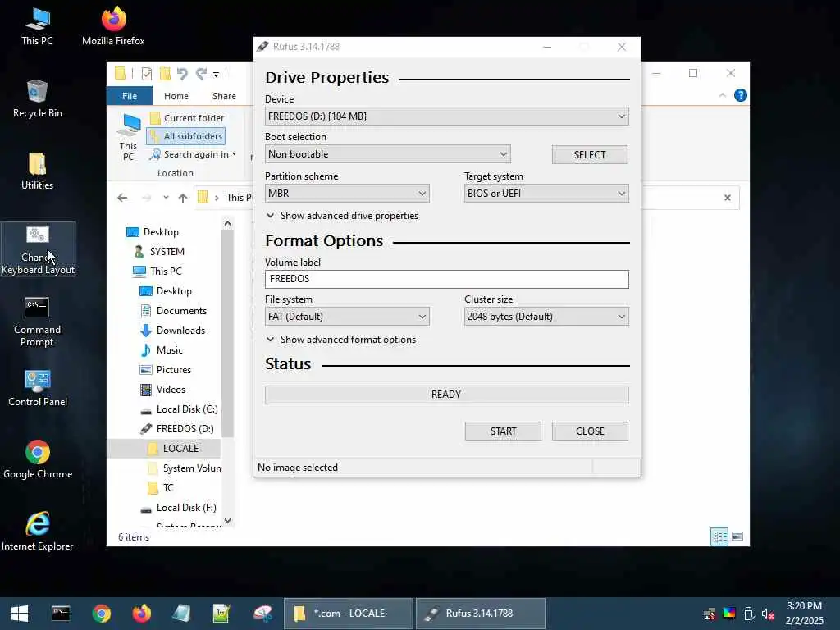
Task: Open the Explorer Home tab
Action: point(176,96)
